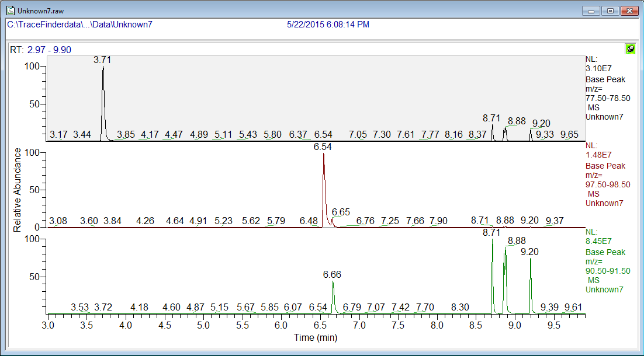Viewport: 644px width, 356px height.
Task: Click the Unknown7.raw document icon in title bar
Action: click(x=10, y=11)
